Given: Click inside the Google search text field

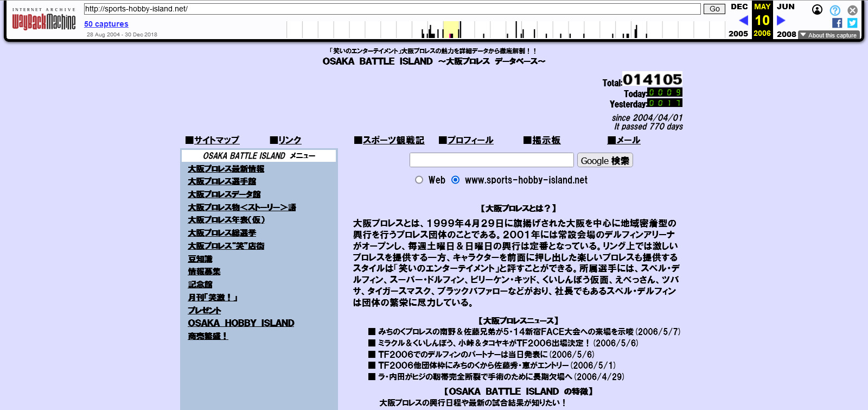Looking at the screenshot, I should click(491, 160).
